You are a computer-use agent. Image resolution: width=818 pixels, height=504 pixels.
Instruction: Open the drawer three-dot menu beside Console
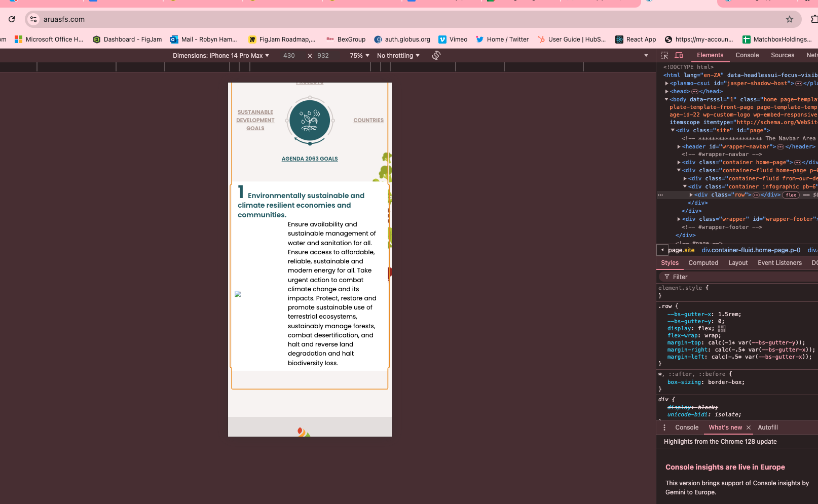[x=664, y=428]
